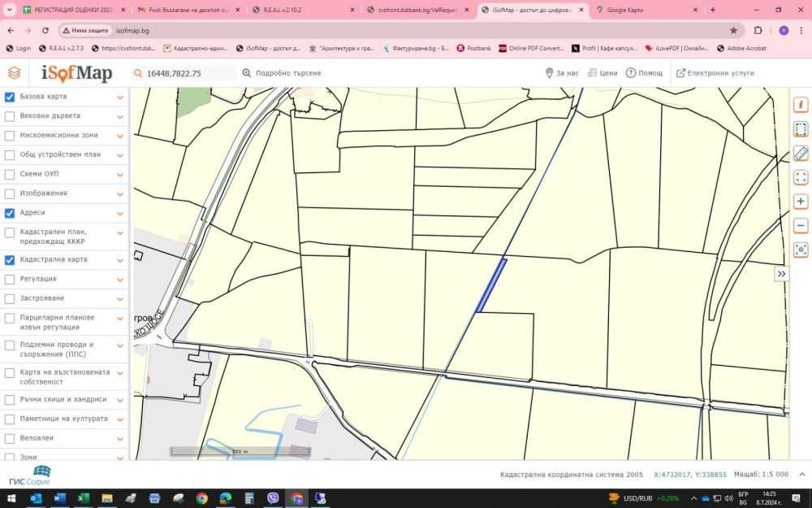Image resolution: width=812 pixels, height=508 pixels.
Task: Zoom in with the plus button
Action: [801, 202]
